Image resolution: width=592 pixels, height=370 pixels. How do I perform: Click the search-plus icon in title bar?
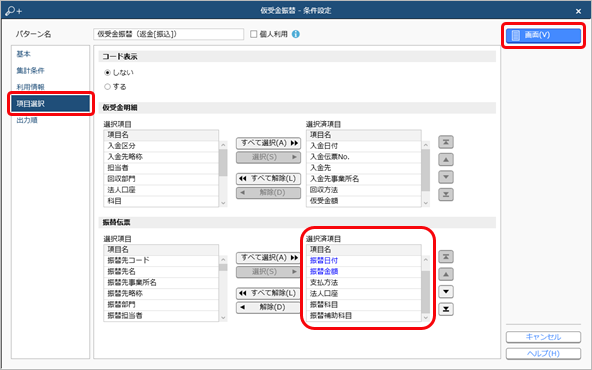14,11
